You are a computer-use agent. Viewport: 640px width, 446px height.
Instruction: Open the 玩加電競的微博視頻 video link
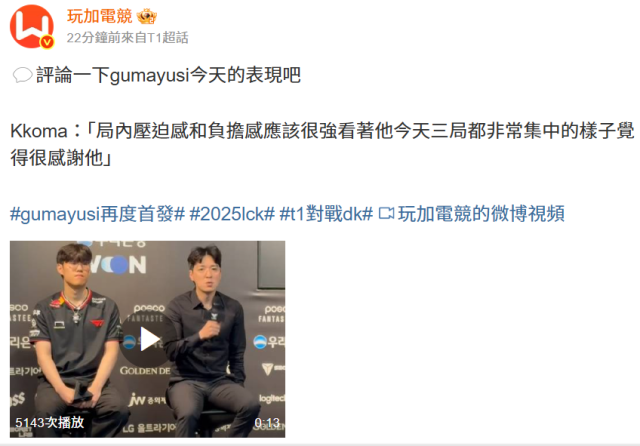coord(481,213)
